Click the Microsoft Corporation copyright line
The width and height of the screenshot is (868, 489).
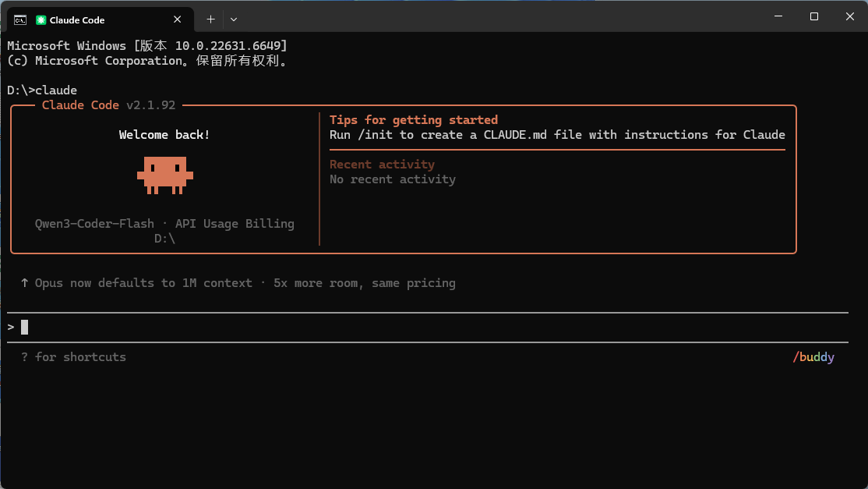(148, 61)
